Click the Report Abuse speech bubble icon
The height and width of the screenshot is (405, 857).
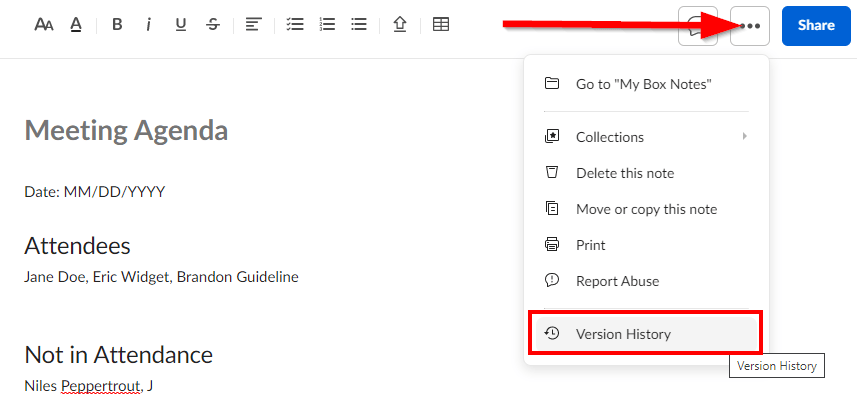point(552,281)
